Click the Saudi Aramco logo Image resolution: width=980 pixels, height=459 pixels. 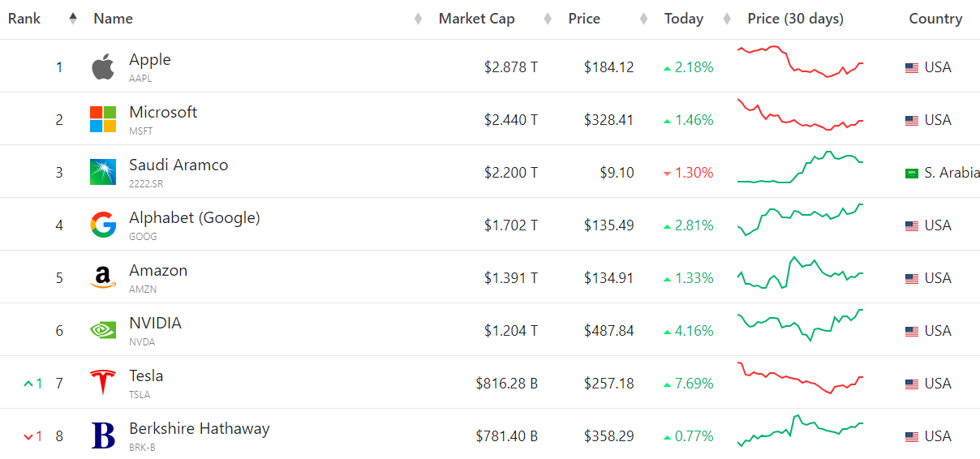click(103, 172)
